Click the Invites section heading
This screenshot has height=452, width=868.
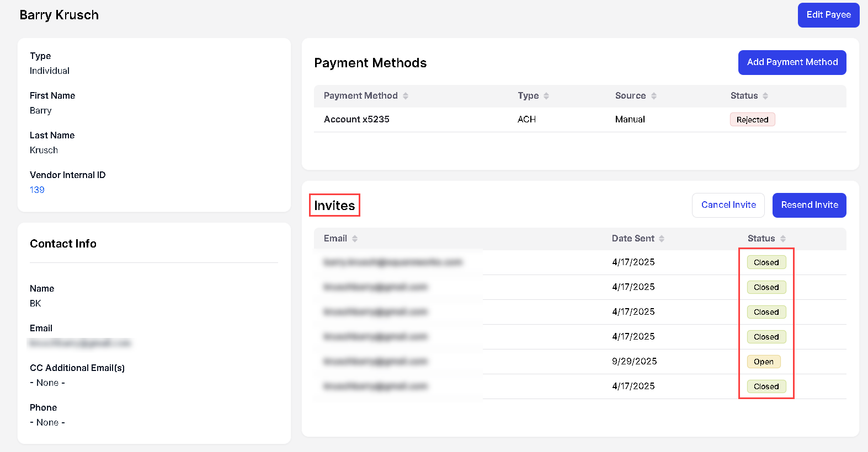(x=334, y=206)
